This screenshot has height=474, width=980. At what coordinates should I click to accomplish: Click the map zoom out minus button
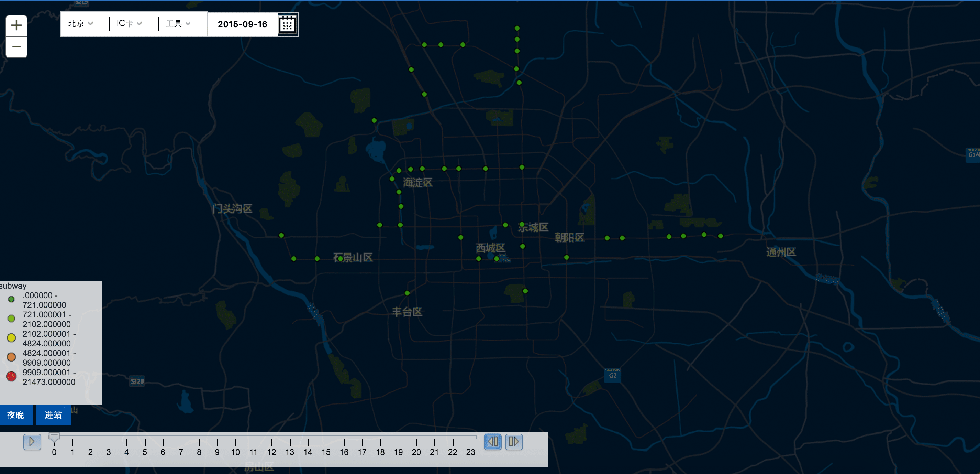16,47
